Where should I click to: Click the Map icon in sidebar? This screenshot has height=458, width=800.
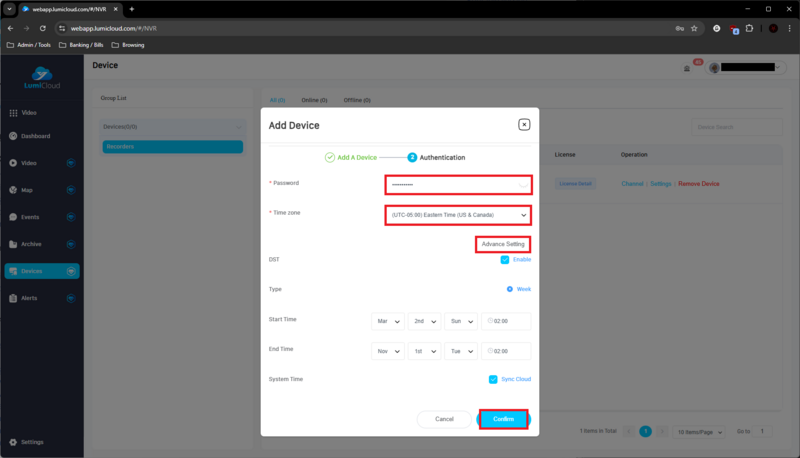[x=13, y=190]
